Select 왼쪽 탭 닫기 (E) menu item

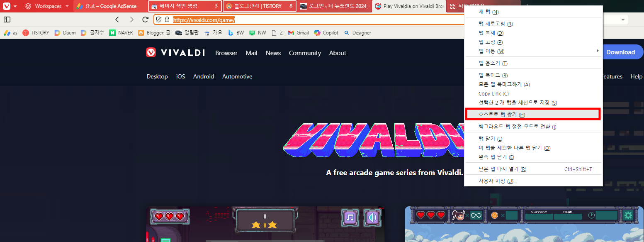tap(533, 157)
